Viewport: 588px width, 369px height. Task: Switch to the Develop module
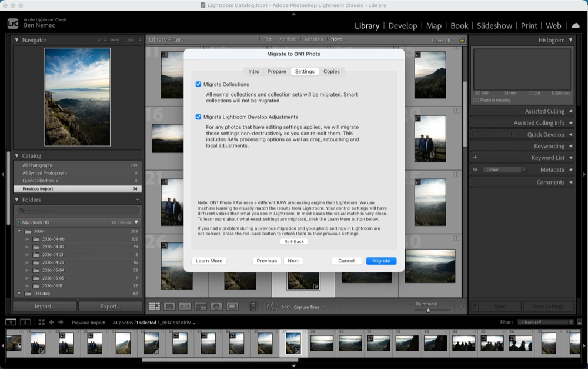(x=402, y=25)
